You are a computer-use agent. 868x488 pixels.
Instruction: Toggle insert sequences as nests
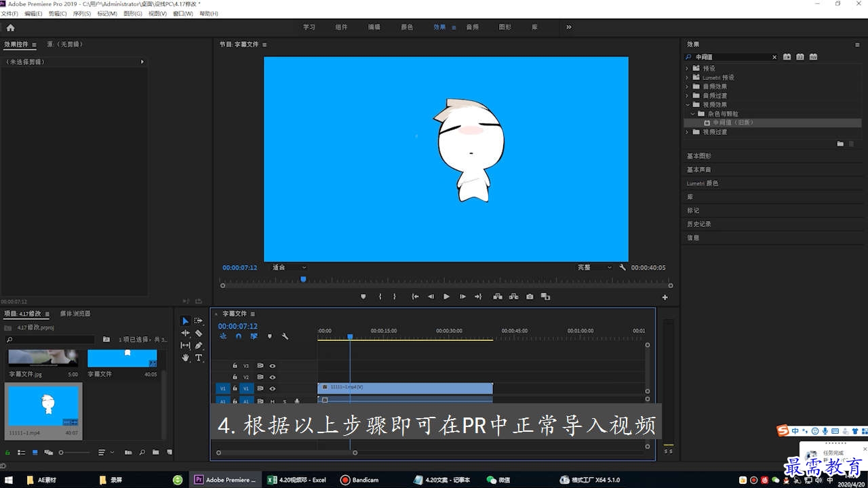pyautogui.click(x=223, y=336)
